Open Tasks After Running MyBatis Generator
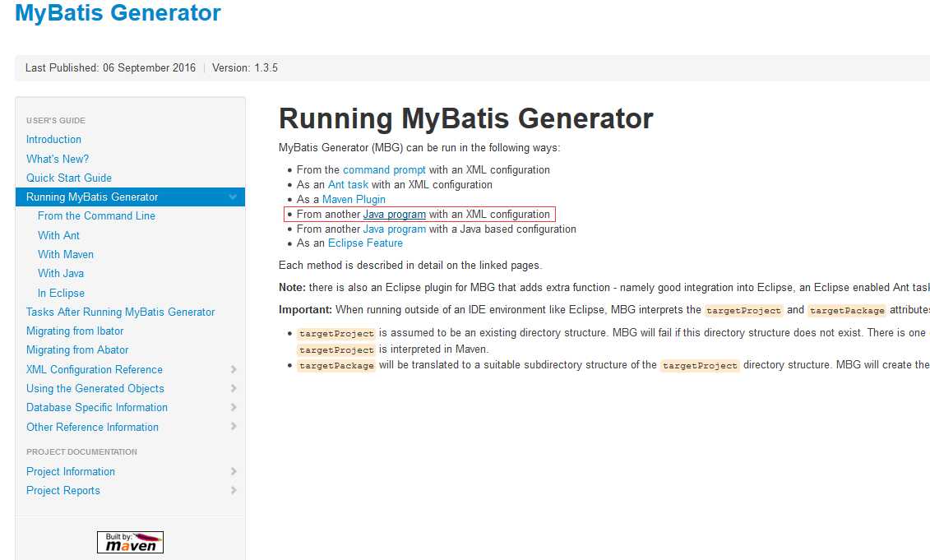Image resolution: width=930 pixels, height=560 pixels. (x=120, y=312)
